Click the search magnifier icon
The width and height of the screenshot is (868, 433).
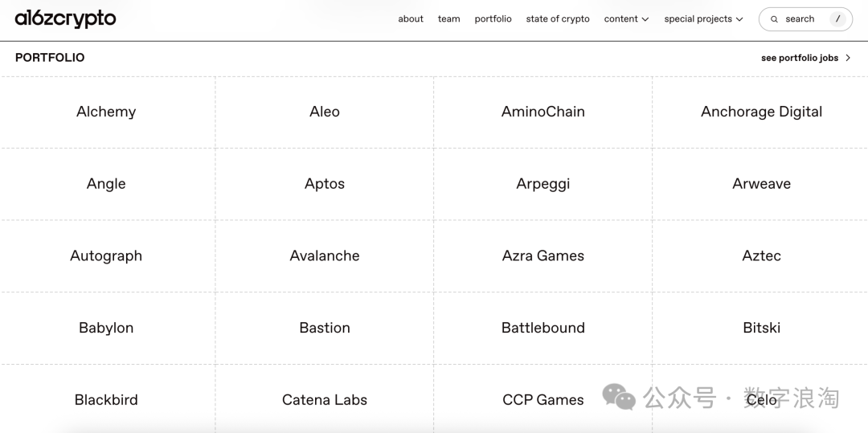pos(774,19)
